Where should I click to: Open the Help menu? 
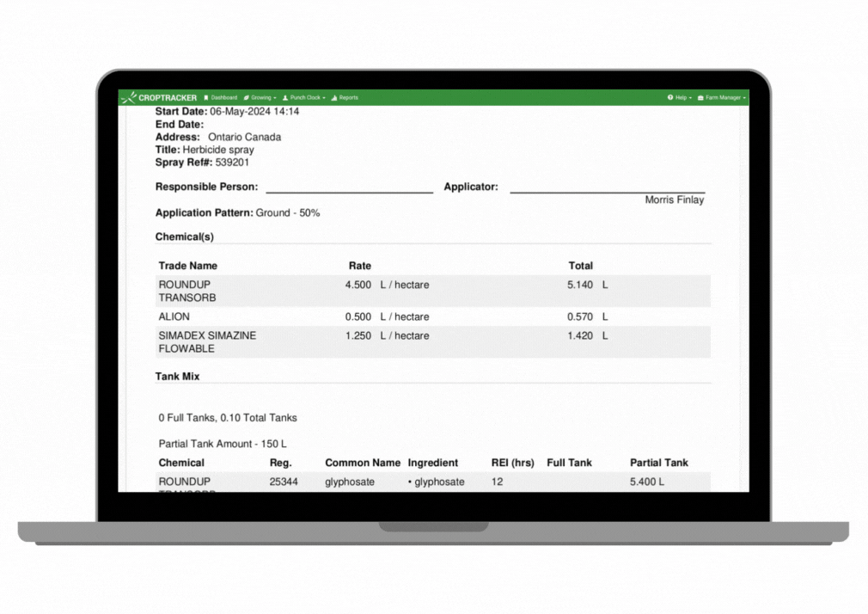679,97
